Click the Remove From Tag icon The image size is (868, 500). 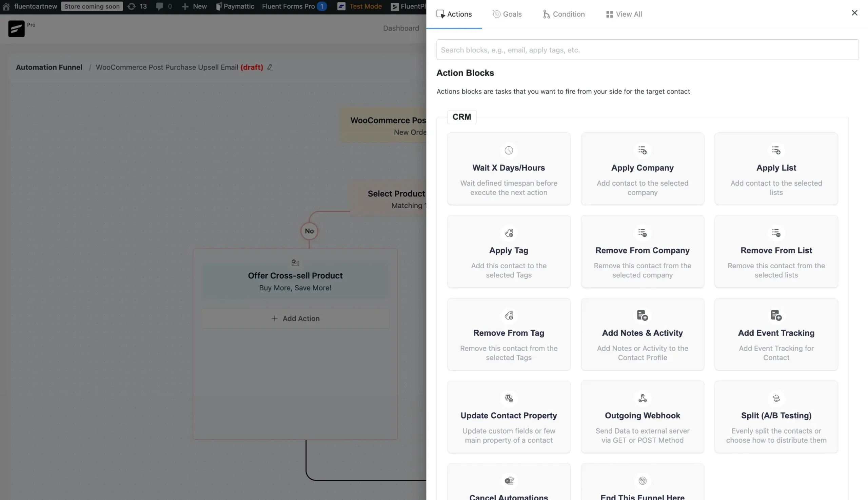(509, 315)
